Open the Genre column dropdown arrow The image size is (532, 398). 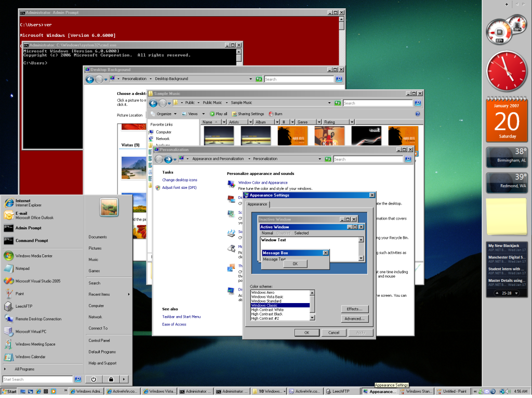(x=319, y=122)
